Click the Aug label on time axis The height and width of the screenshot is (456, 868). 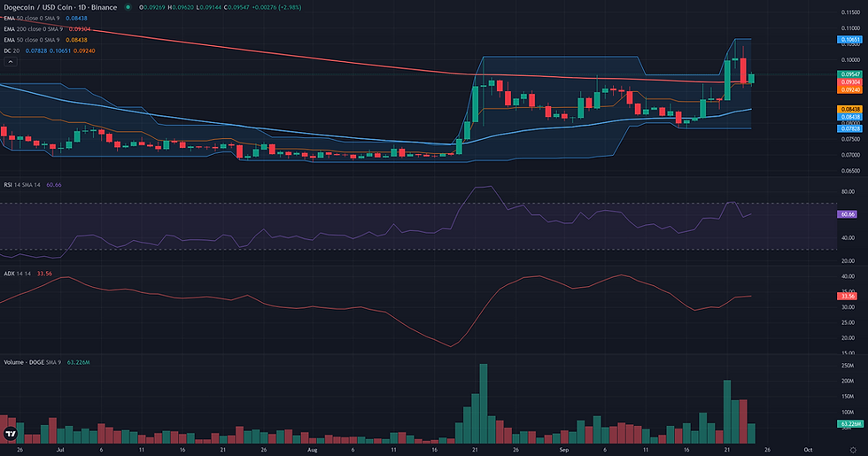312,450
